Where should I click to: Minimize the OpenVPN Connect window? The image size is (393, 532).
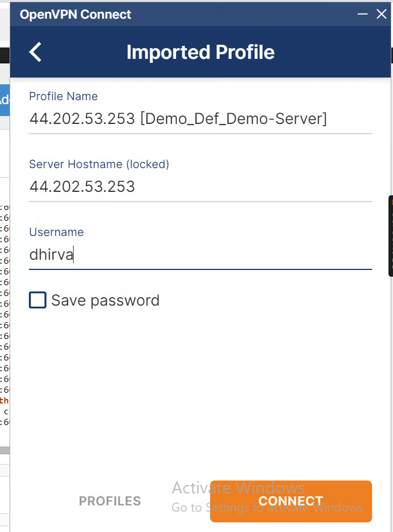(x=362, y=14)
